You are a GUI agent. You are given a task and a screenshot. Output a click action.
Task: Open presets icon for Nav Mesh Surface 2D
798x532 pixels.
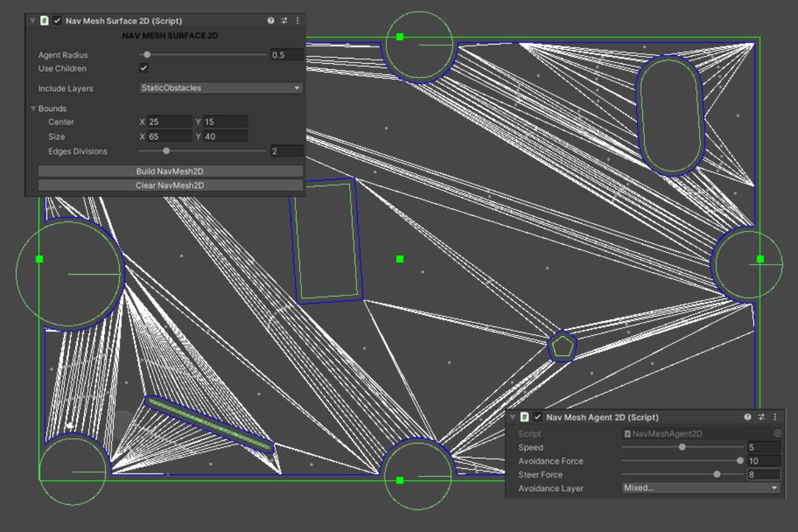point(284,21)
